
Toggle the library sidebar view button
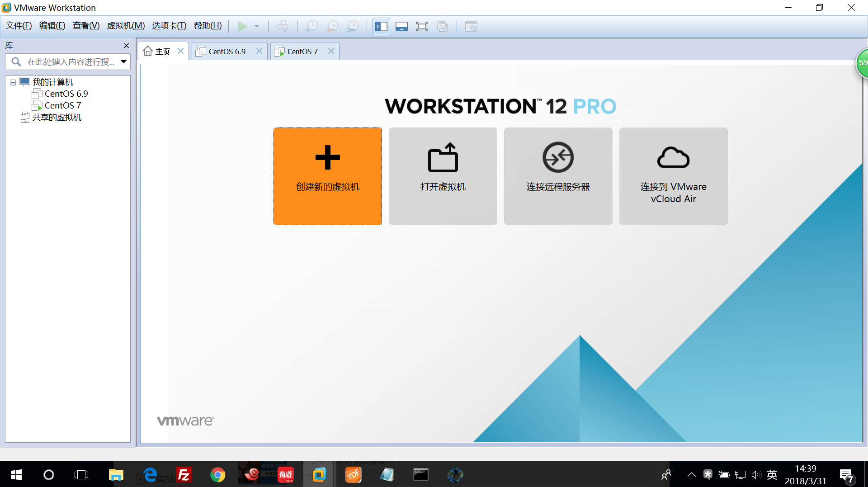[x=381, y=26]
